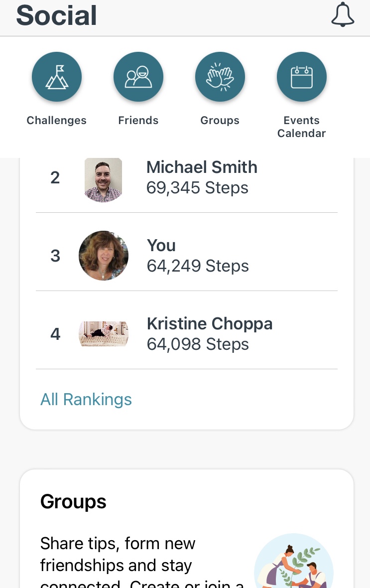Tap the Groups label under the icon
Image resolution: width=370 pixels, height=588 pixels.
220,121
